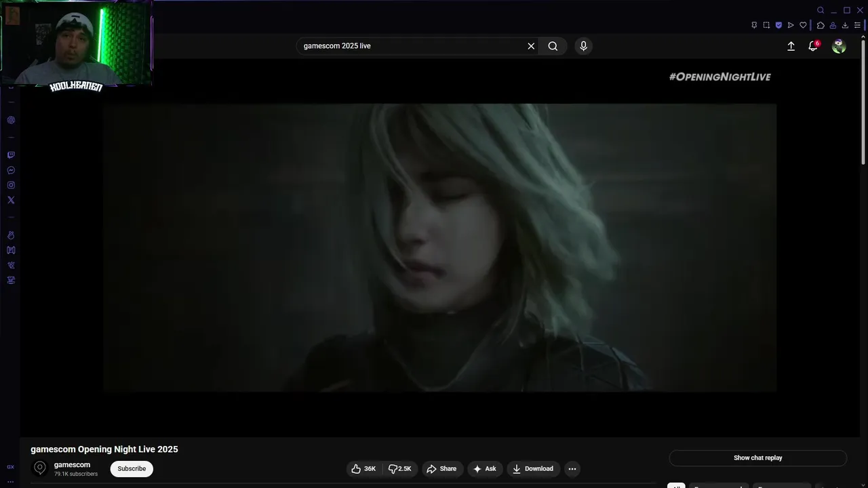
Task: Click the 79.1K subscribers text
Action: [x=76, y=474]
